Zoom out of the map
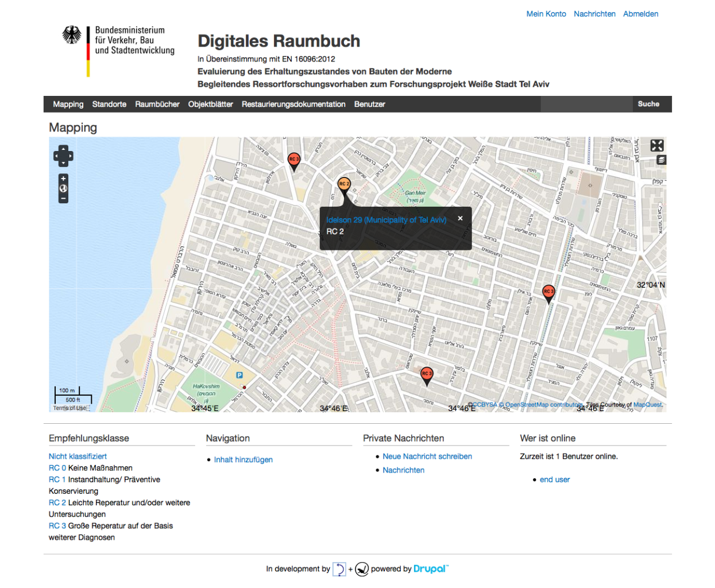This screenshot has height=588, width=715. [63, 198]
